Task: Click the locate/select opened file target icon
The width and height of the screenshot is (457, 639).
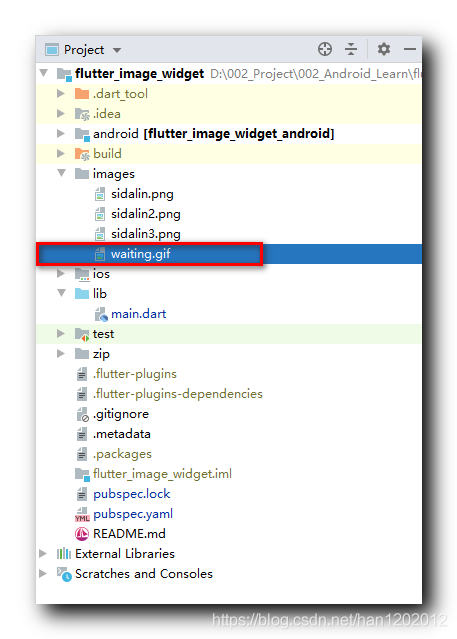Action: 325,49
